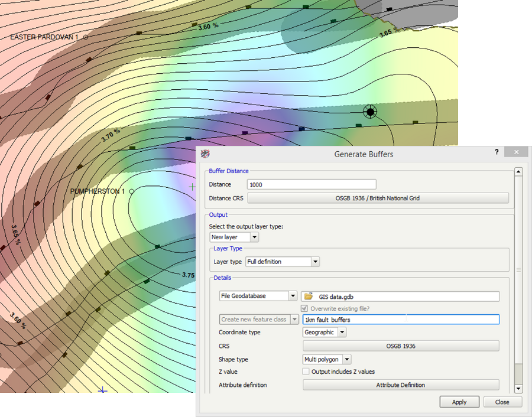Image resolution: width=532 pixels, height=417 pixels.
Task: Open the Attribute Definition button
Action: click(400, 385)
